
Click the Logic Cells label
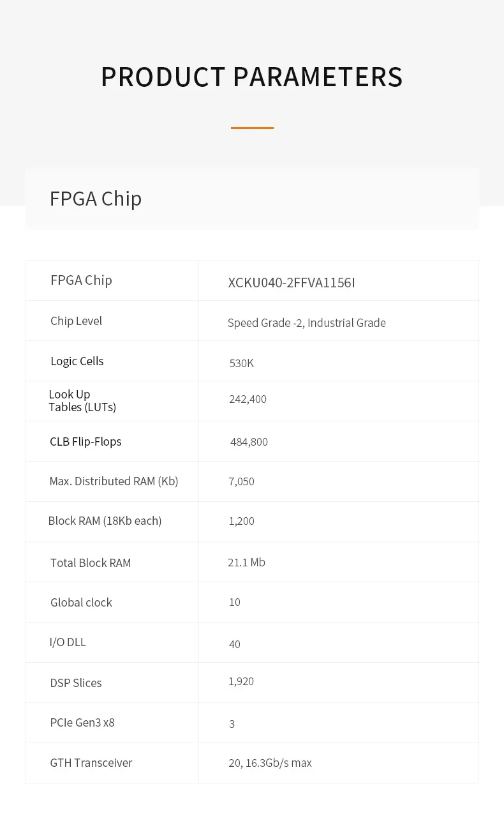pos(77,361)
